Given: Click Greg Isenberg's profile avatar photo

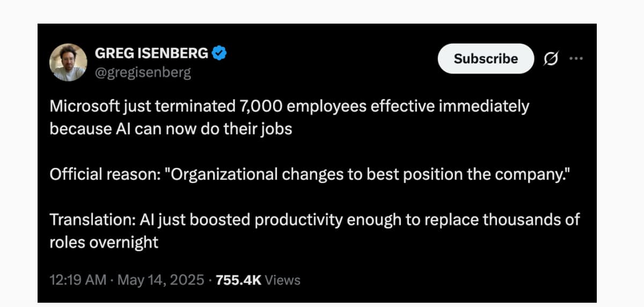Looking at the screenshot, I should (68, 62).
